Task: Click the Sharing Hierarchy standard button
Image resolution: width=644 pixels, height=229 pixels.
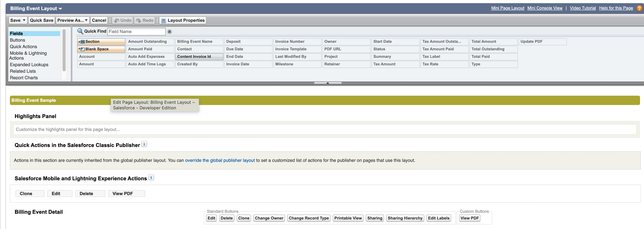Action: pos(405,218)
